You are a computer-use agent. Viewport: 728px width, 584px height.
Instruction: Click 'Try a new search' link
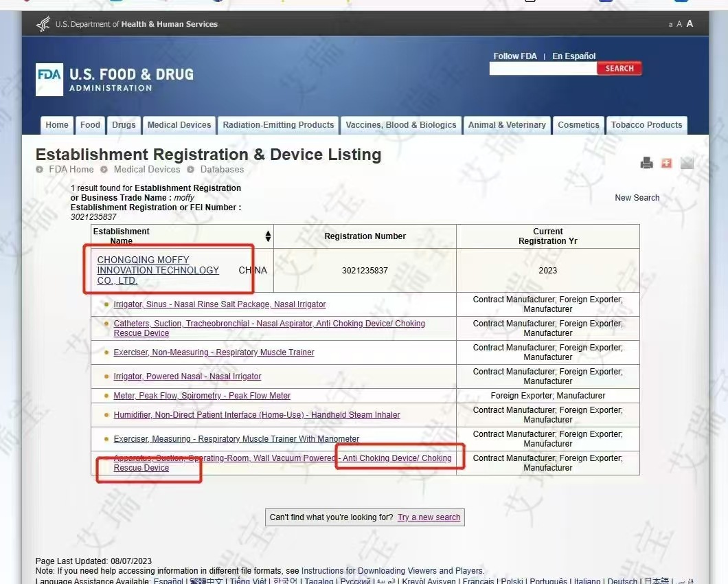[429, 517]
